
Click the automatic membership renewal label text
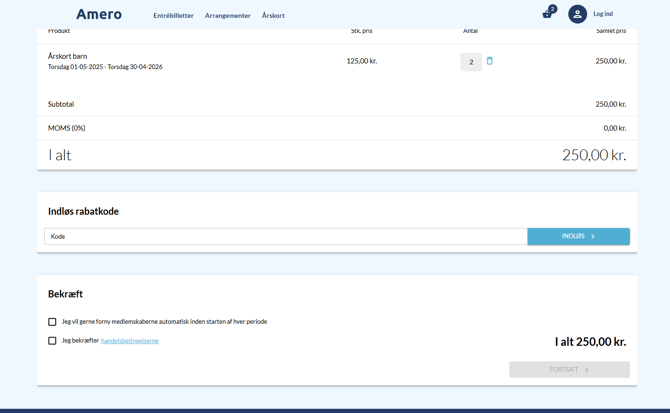[x=164, y=322]
